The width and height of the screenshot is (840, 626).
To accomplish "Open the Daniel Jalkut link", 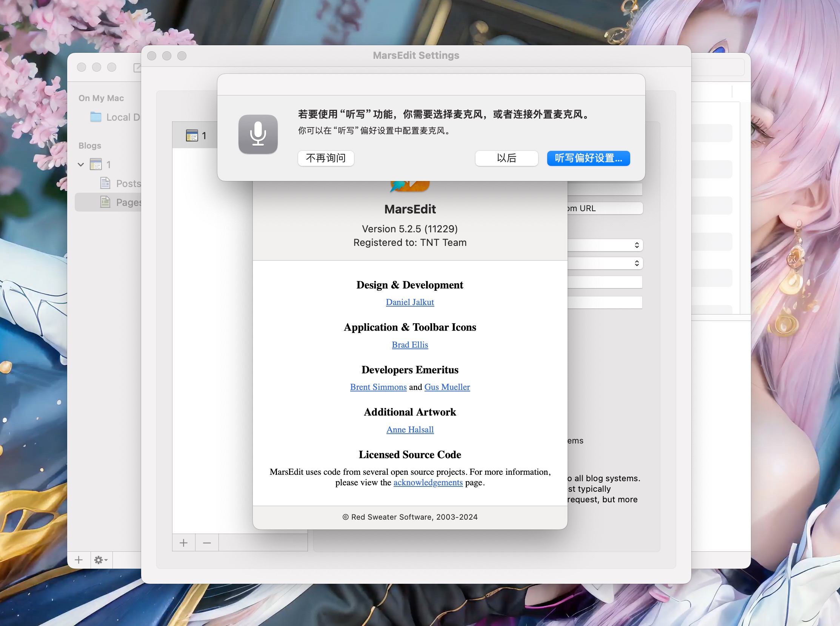I will point(409,302).
